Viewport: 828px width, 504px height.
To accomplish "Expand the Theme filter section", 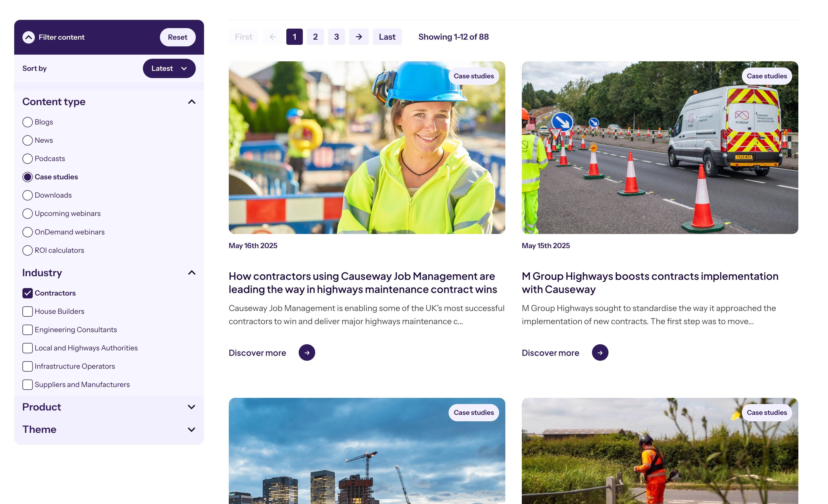I will 192,429.
